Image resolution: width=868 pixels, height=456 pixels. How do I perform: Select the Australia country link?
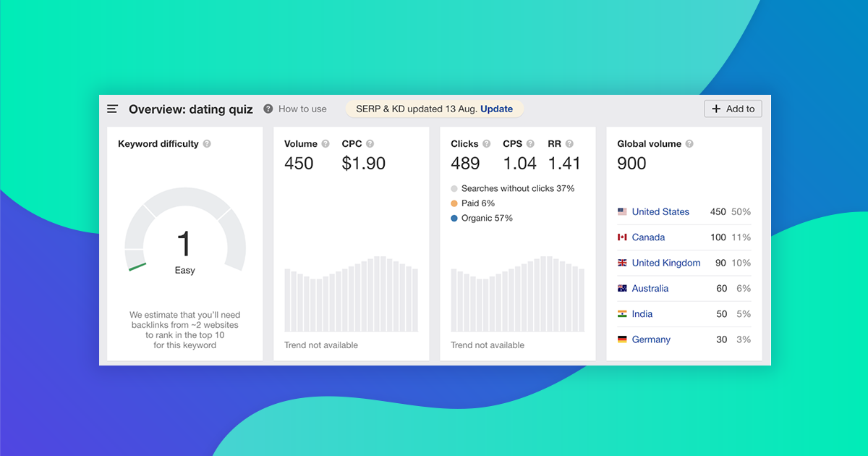tap(650, 288)
